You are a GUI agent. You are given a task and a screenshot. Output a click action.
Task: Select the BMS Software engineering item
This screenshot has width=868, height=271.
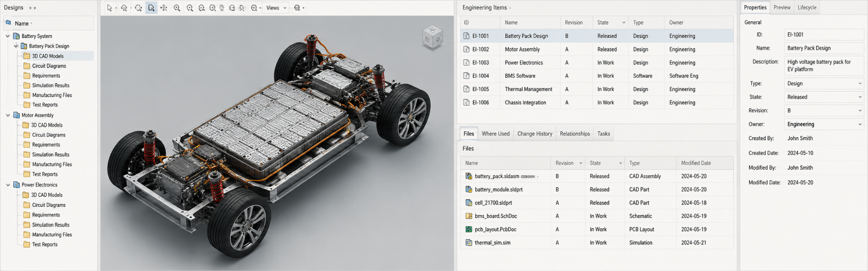(597, 76)
